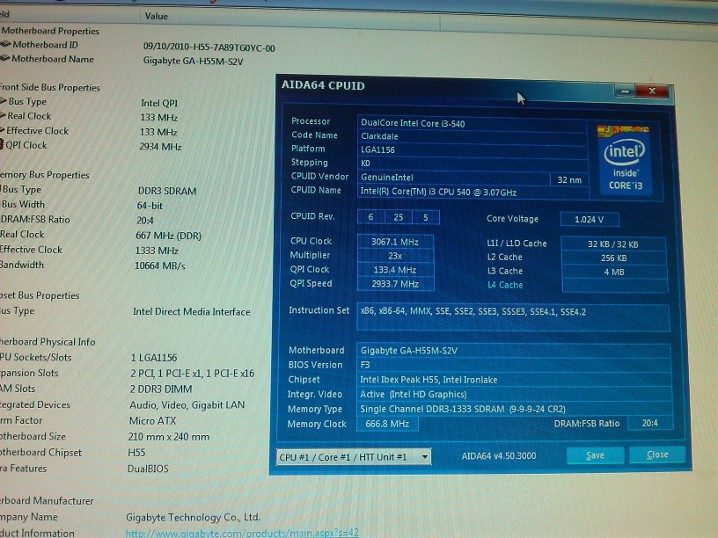
Task: Click the Motherboard Name row icon
Action: (5, 59)
